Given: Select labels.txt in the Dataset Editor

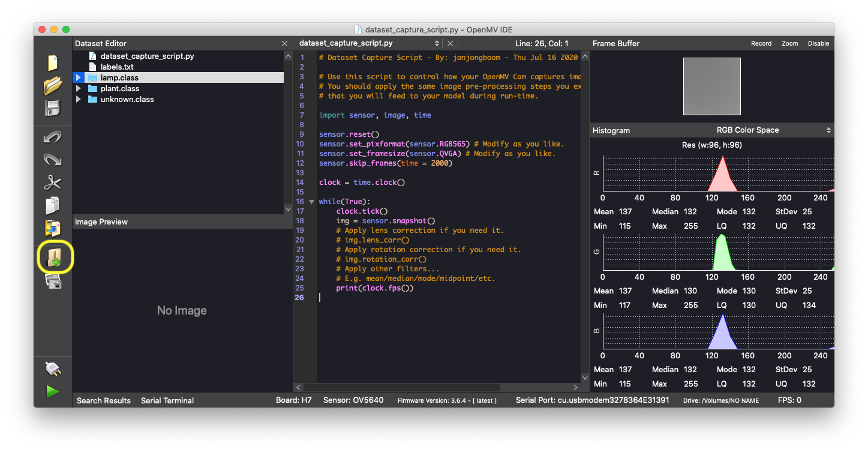Looking at the screenshot, I should pyautogui.click(x=117, y=67).
